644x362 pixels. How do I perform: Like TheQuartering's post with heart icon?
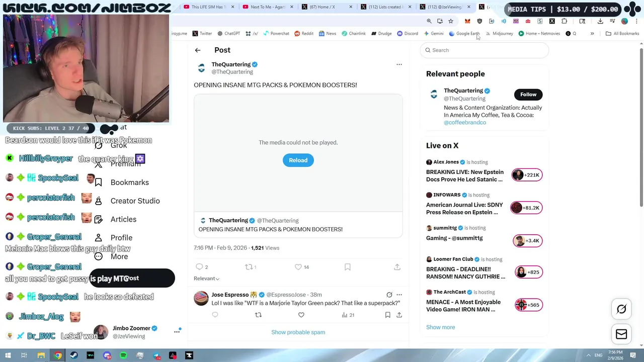tap(298, 267)
